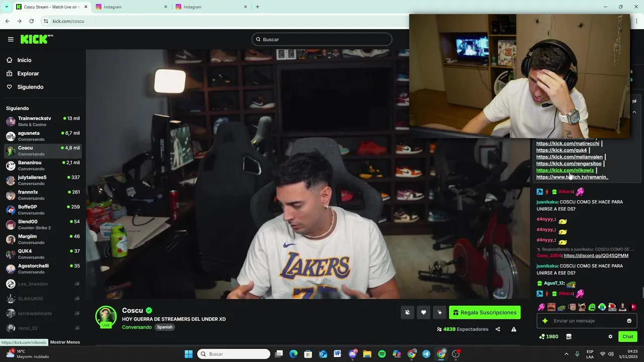This screenshot has height=362, width=644.
Task: Click the green Chat send button
Action: (628, 337)
